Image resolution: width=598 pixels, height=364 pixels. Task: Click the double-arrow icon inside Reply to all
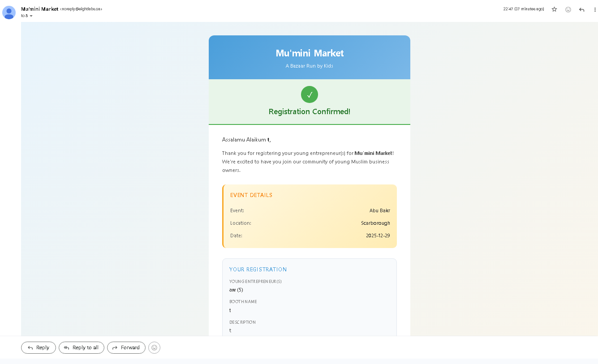coord(67,347)
